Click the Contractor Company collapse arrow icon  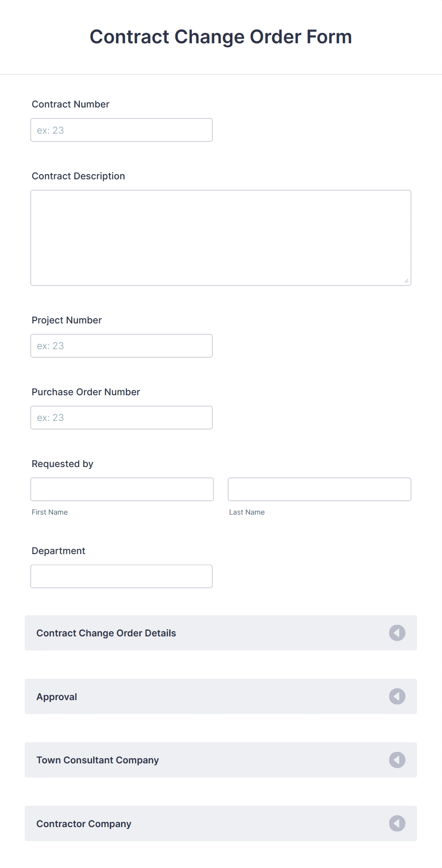point(397,823)
